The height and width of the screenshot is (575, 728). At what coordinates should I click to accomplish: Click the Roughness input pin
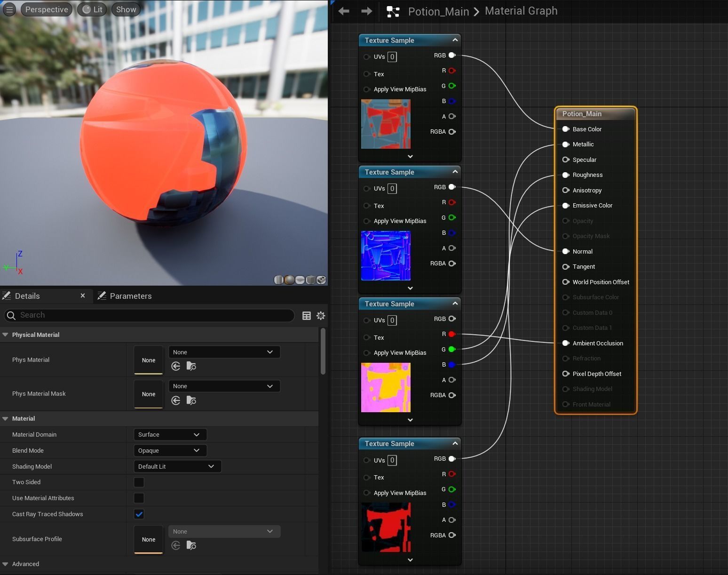click(566, 175)
